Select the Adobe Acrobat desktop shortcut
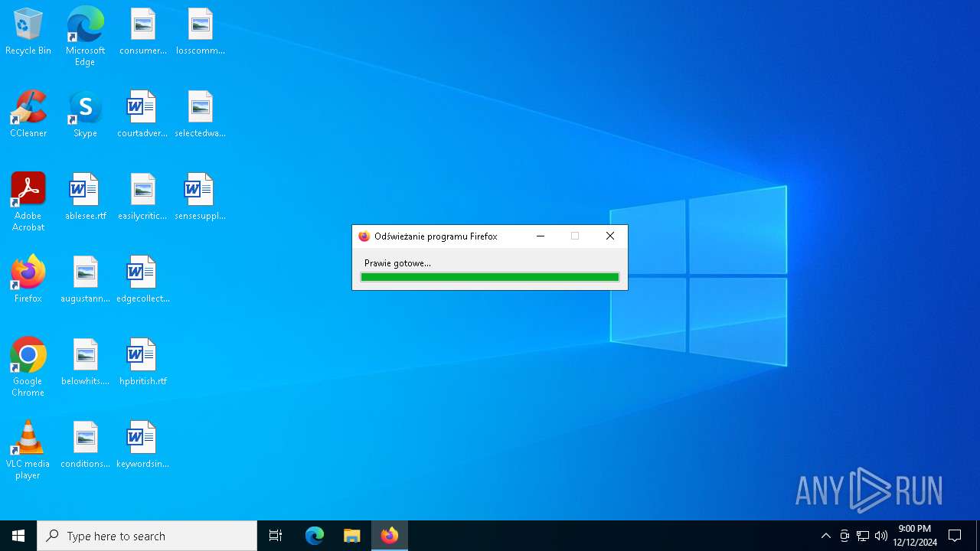Image resolution: width=980 pixels, height=551 pixels. 28,202
